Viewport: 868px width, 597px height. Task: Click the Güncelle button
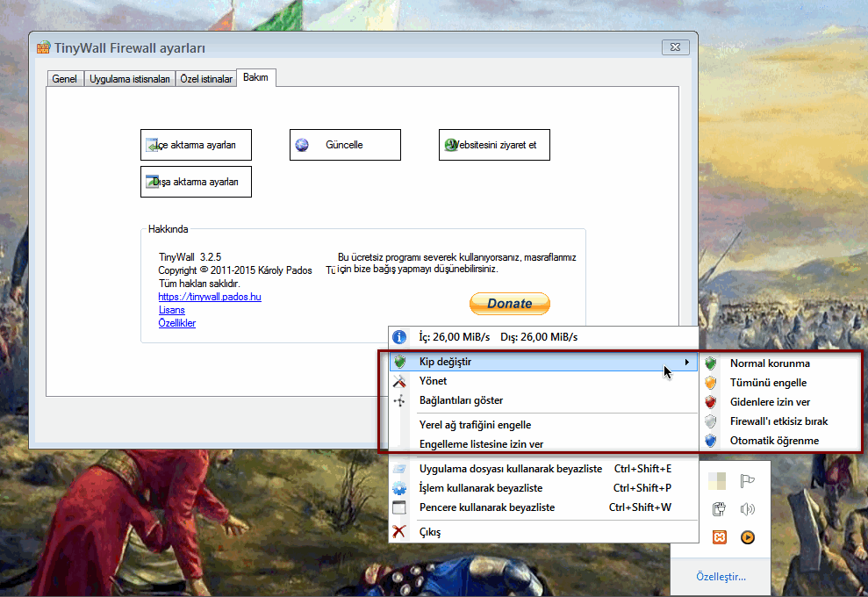pyautogui.click(x=345, y=145)
